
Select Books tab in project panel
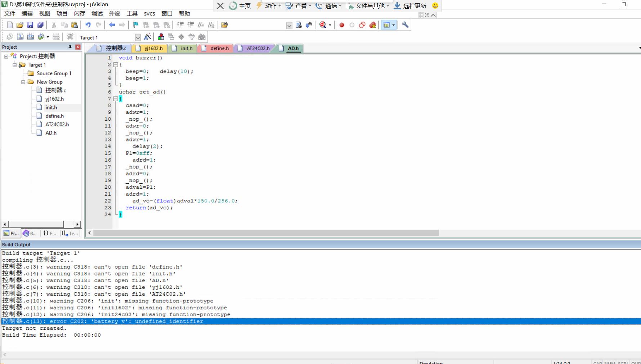pos(30,233)
